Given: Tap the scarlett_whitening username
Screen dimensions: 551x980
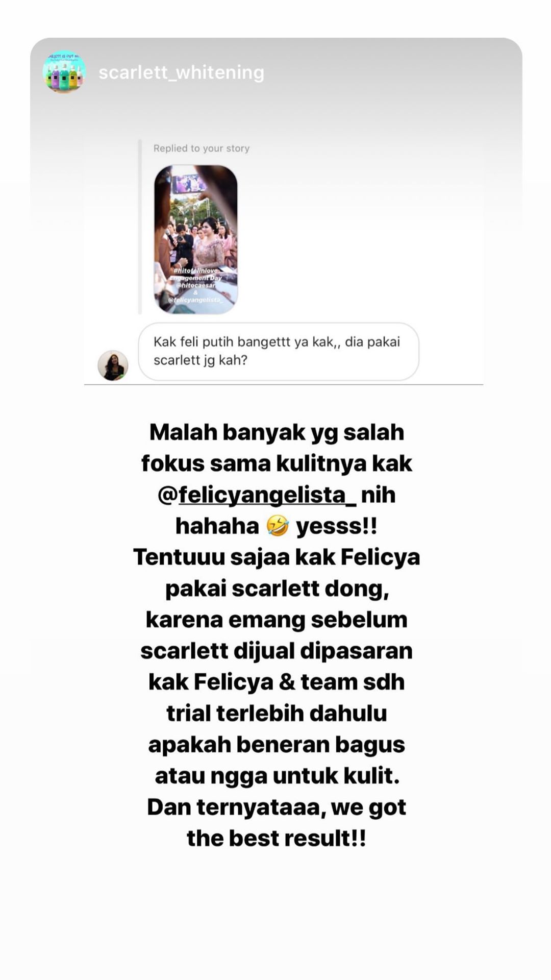Looking at the screenshot, I should tap(181, 72).
